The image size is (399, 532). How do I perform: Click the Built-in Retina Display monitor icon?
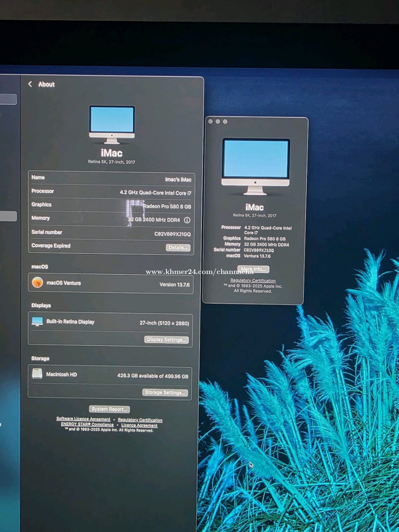click(x=37, y=321)
